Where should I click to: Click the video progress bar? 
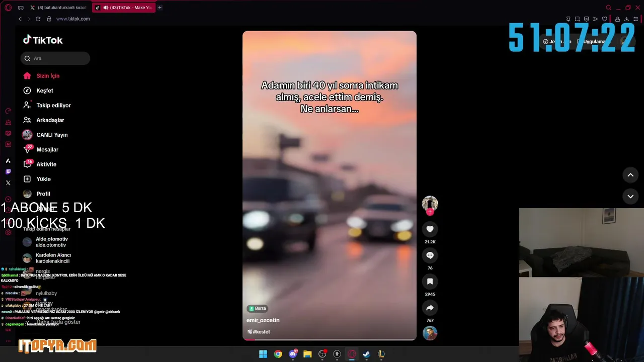click(x=330, y=339)
